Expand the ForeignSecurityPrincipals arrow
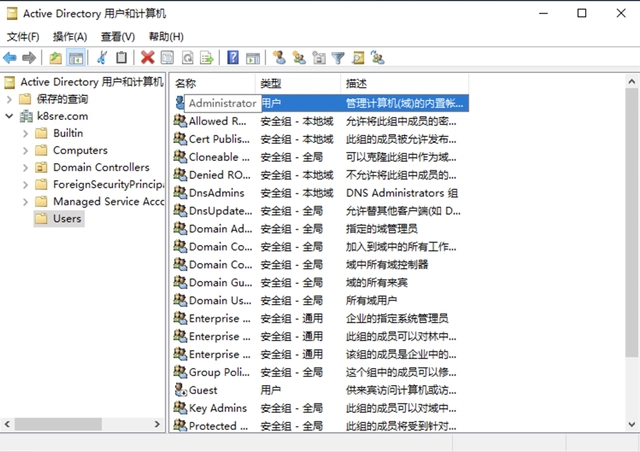The height and width of the screenshot is (452, 640). (x=25, y=185)
